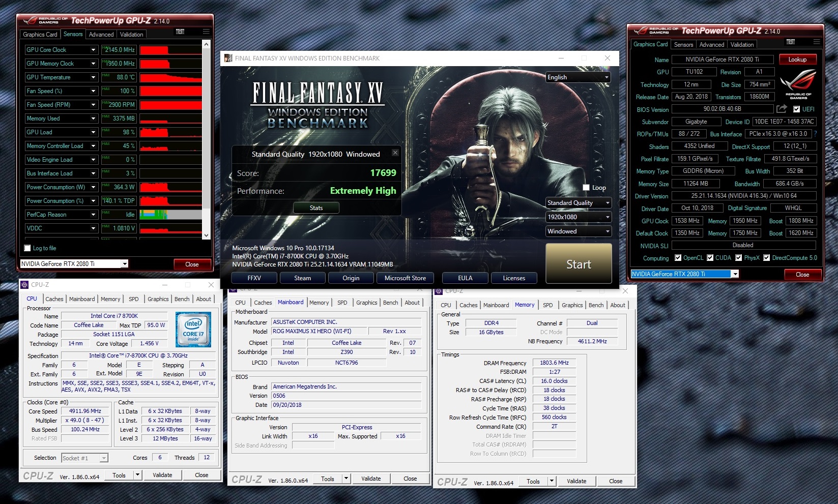Open the SPD tab in CPU-Z Memory window

coord(548,305)
